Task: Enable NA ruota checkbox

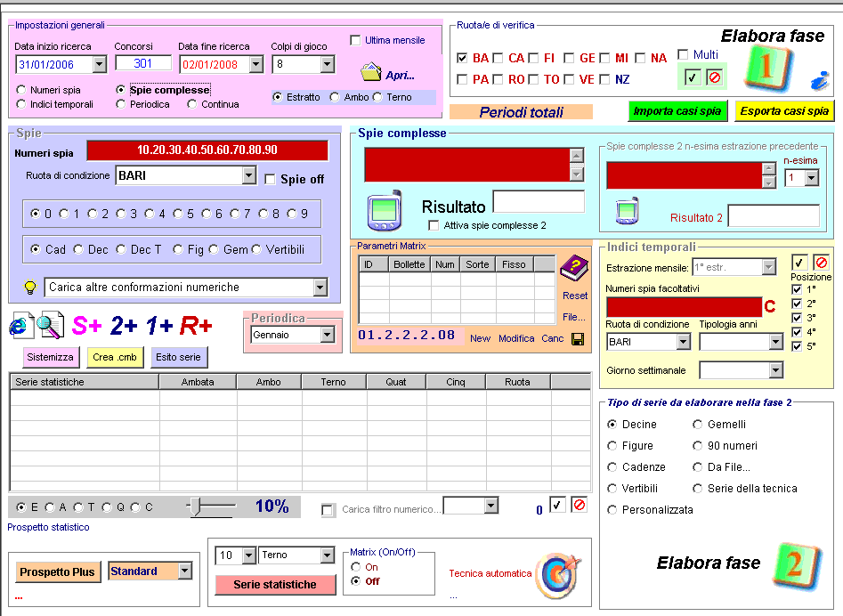Action: tap(640, 58)
